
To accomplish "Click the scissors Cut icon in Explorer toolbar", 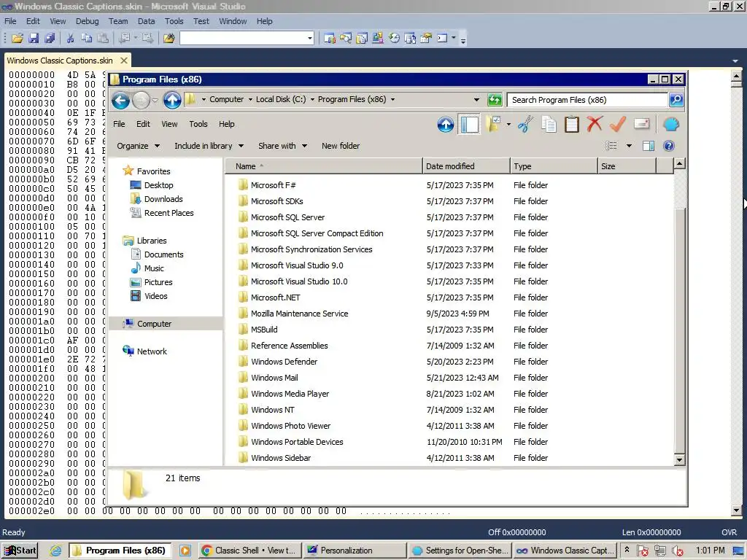I will (x=525, y=125).
